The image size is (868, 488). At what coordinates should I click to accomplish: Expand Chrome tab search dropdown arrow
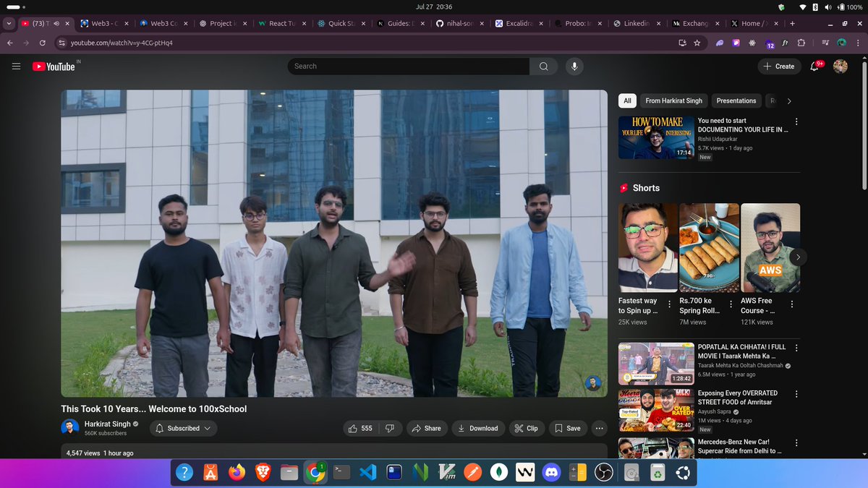coord(9,23)
